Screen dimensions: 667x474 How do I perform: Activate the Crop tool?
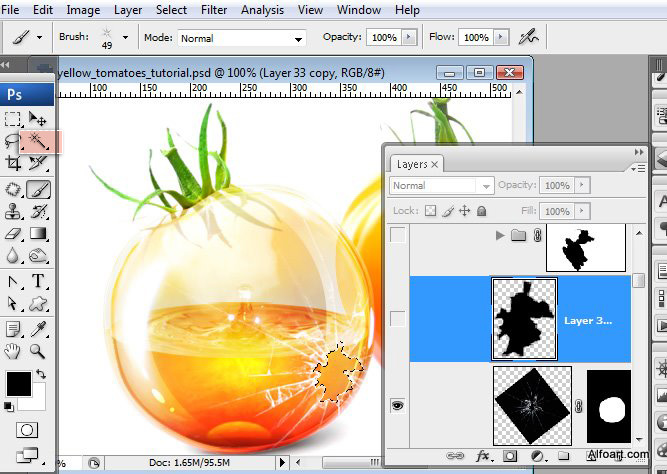14,163
